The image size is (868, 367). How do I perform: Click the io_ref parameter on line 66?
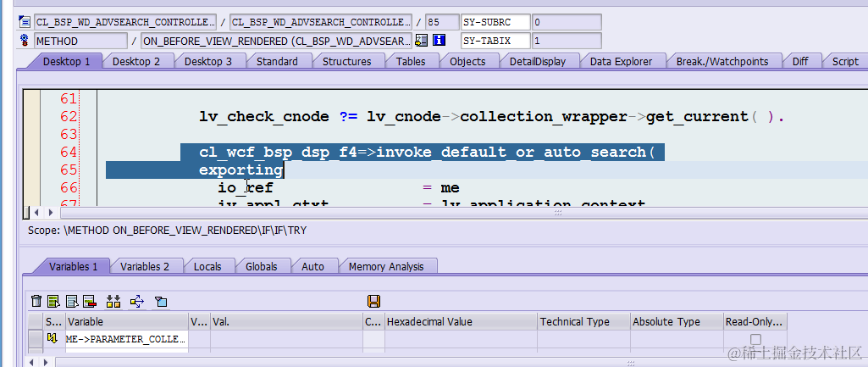point(246,188)
